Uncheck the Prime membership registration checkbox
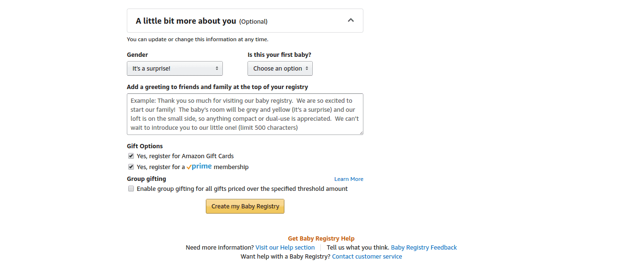Screen dimensions: 644x269 tap(131, 167)
